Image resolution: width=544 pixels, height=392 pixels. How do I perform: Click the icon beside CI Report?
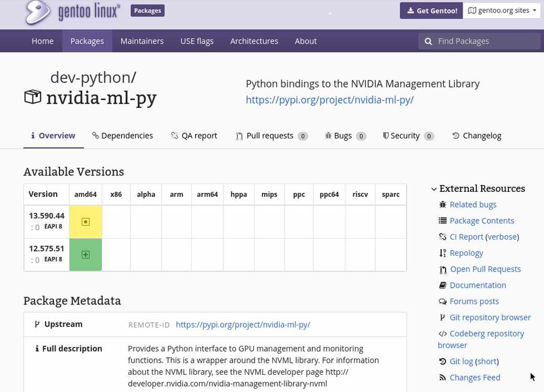[442, 236]
